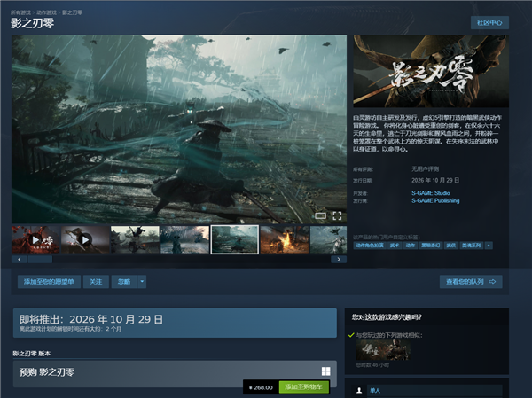Click 添加至您的愿望单 wishlist button
The height and width of the screenshot is (398, 532).
point(49,282)
